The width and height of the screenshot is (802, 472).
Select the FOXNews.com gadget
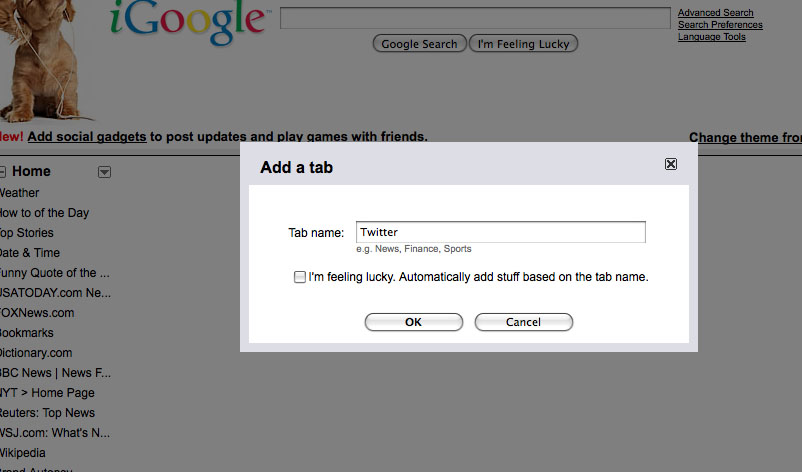[x=37, y=313]
